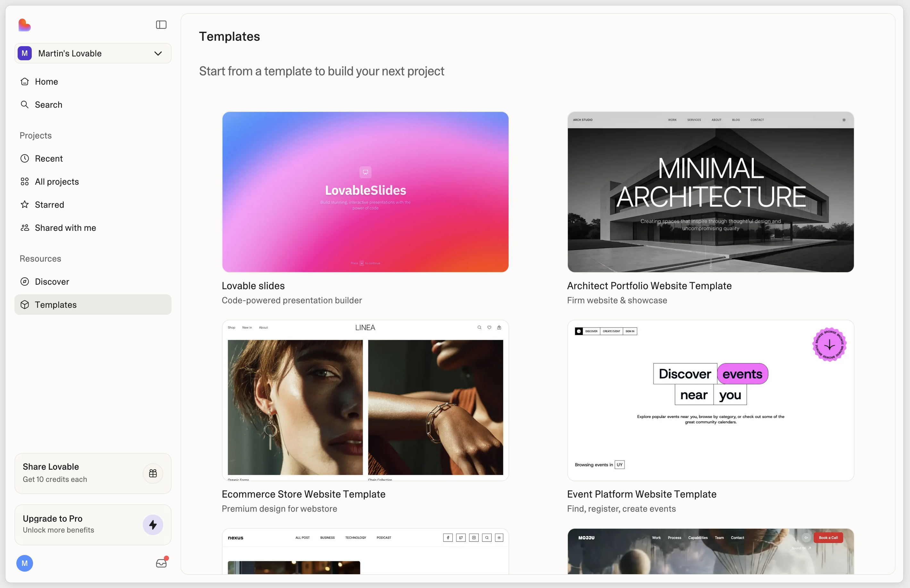Click the Recent clock icon
Screen dimensions: 910x588
[x=25, y=158]
